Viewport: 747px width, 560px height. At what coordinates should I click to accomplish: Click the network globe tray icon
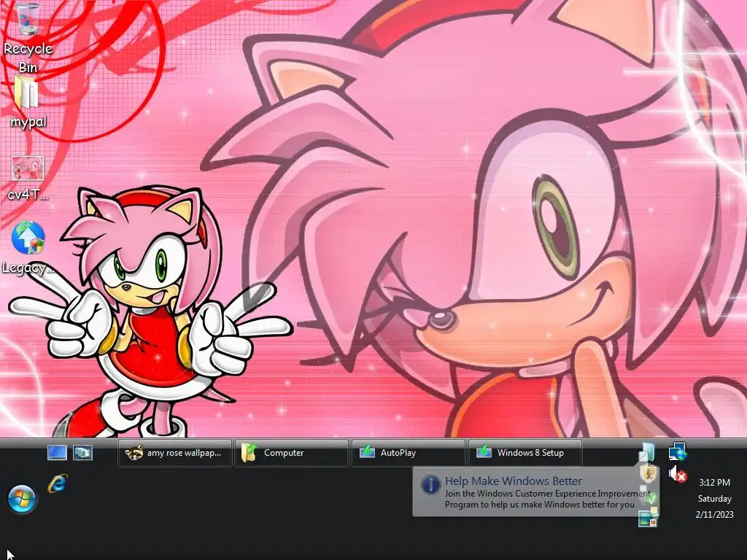point(678,452)
